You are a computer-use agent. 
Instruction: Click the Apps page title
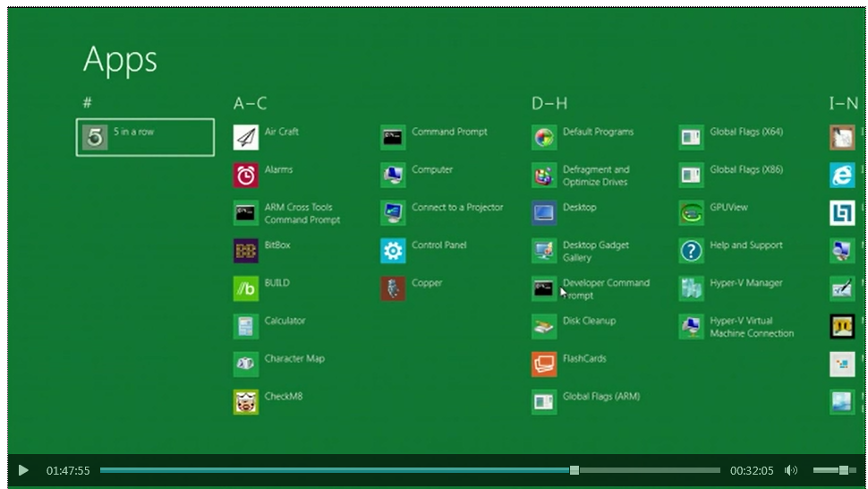pyautogui.click(x=120, y=60)
